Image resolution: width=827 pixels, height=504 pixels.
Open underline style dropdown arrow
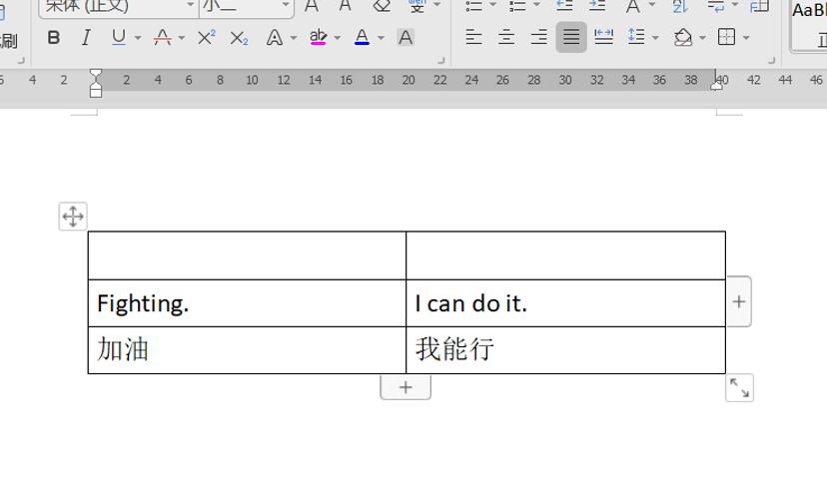point(138,38)
